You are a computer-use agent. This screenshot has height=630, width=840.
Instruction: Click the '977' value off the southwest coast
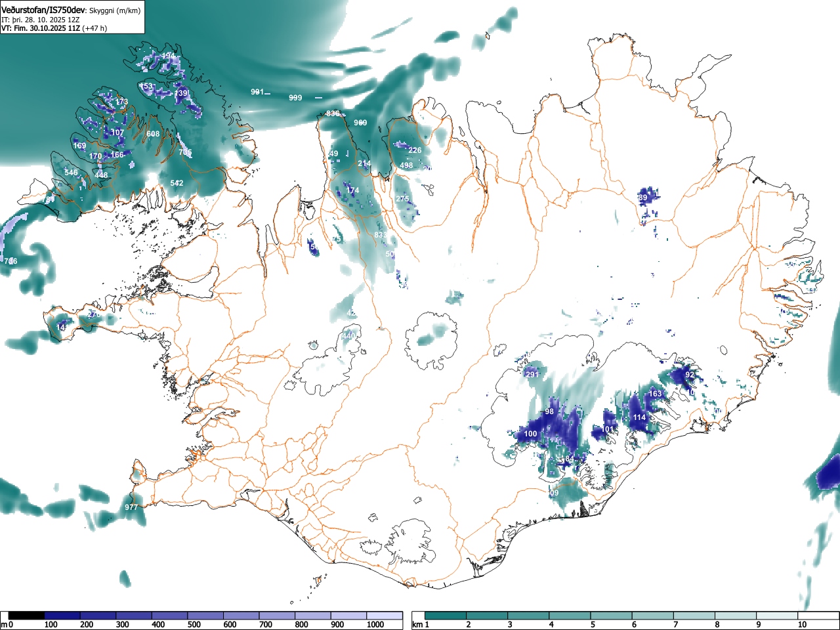pyautogui.click(x=131, y=507)
